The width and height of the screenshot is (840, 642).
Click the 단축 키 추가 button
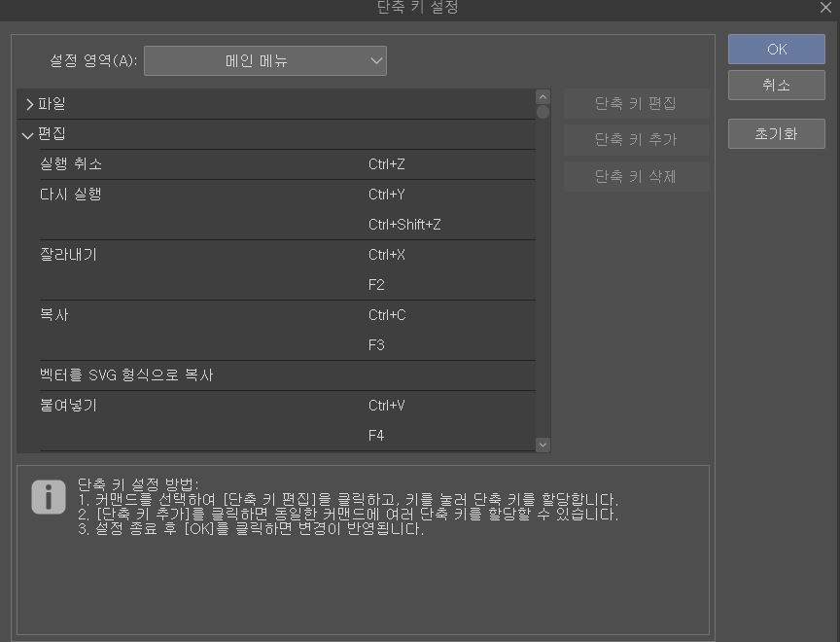click(x=636, y=140)
